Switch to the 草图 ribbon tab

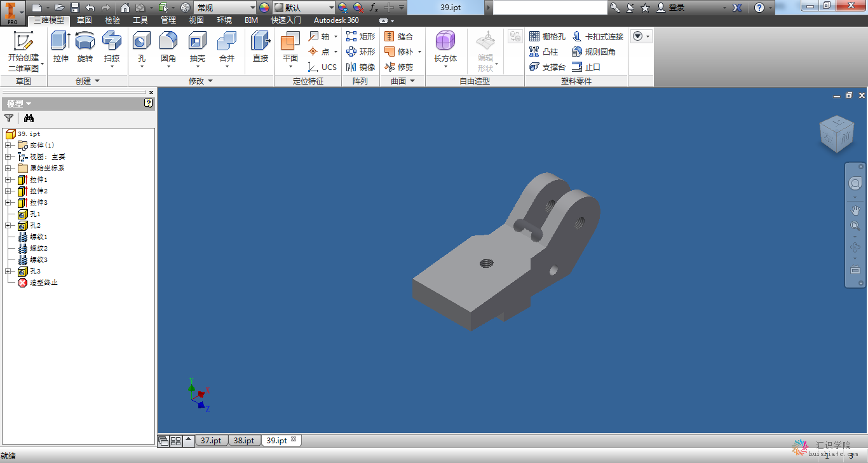[x=85, y=20]
